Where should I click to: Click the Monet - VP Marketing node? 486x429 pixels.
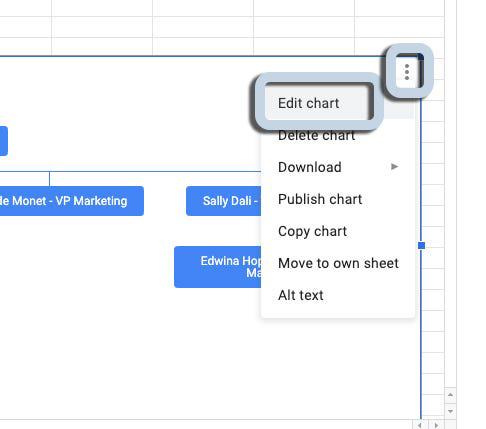[x=72, y=201]
